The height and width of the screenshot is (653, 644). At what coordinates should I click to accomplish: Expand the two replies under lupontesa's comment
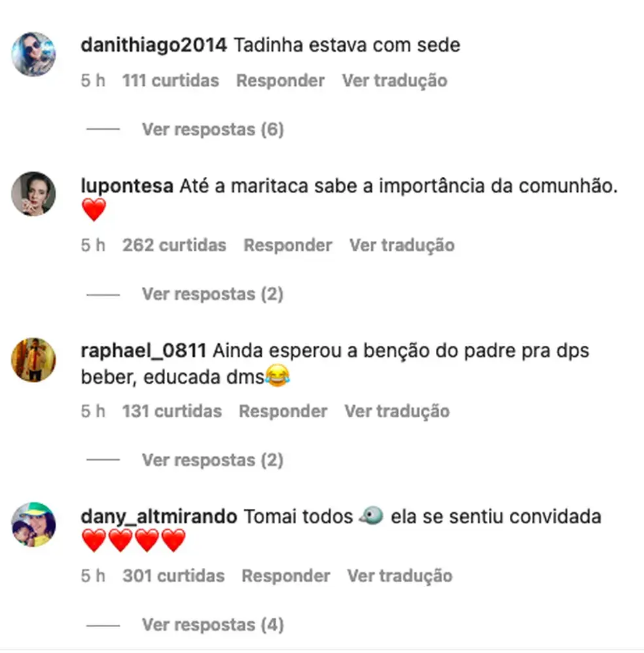pos(213,294)
